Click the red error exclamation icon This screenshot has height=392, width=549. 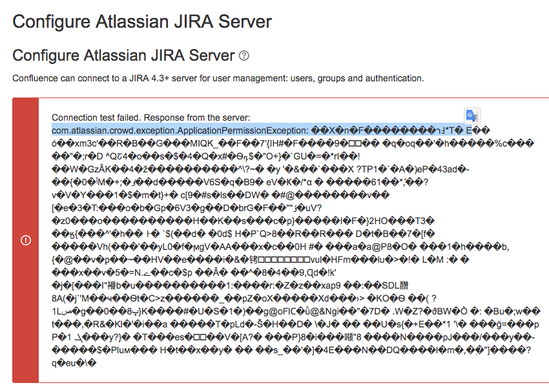tap(26, 240)
